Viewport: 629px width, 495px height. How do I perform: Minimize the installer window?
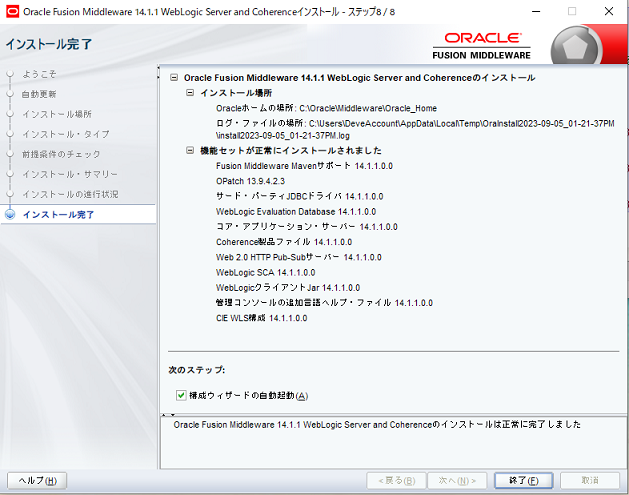click(x=536, y=11)
